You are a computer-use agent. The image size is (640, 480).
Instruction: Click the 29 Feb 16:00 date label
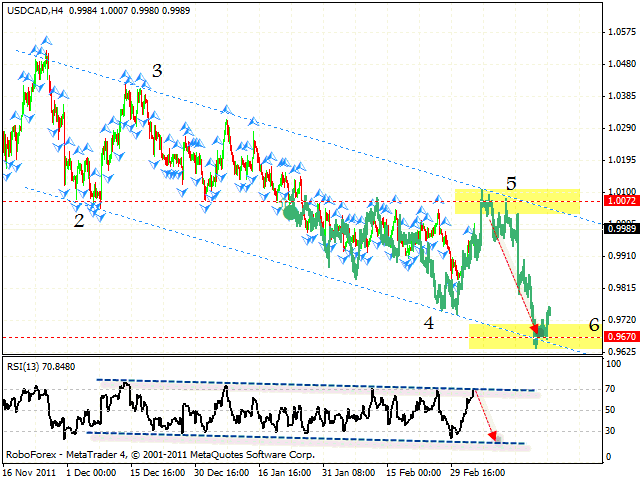[476, 469]
